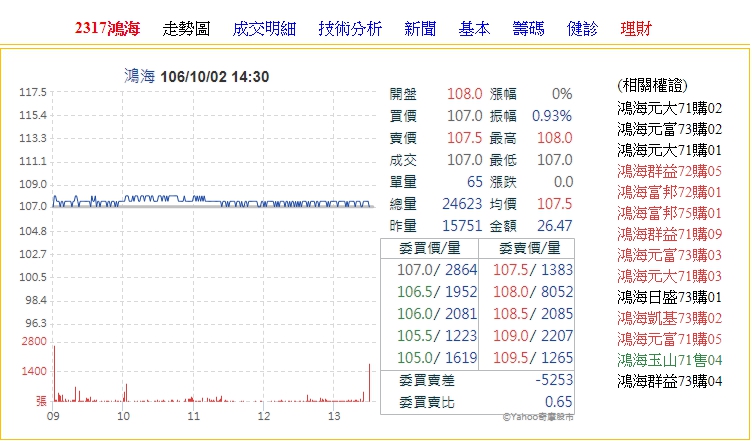Screen dimensions: 752x441
Task: Click the 均價 value 107.5
Action: click(x=555, y=204)
